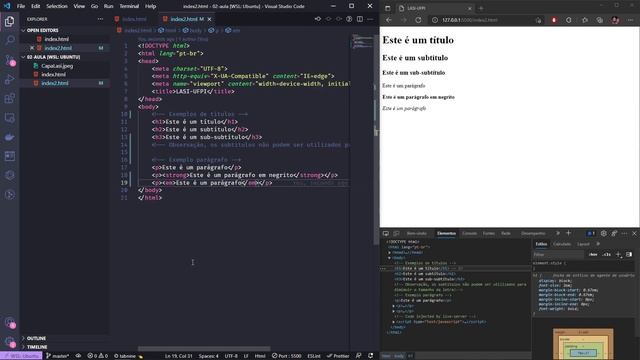
Task: Select h1 element row in DevTools
Action: coord(457,269)
